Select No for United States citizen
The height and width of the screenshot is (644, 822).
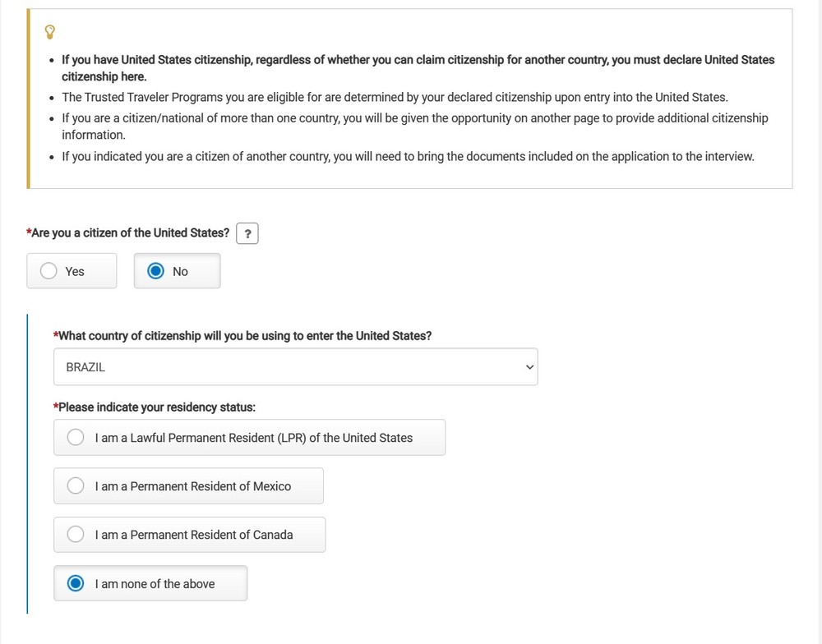point(156,271)
